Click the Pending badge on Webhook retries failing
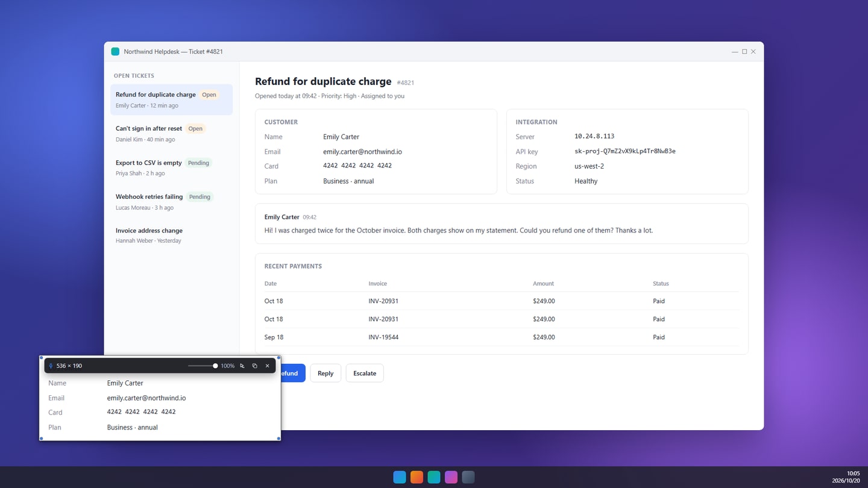This screenshot has width=868, height=488. click(x=200, y=197)
